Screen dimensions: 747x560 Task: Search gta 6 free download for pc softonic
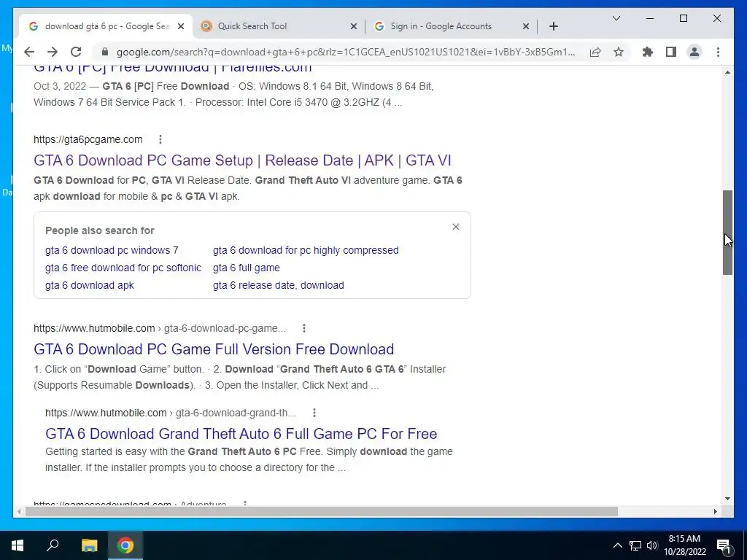pos(123,268)
